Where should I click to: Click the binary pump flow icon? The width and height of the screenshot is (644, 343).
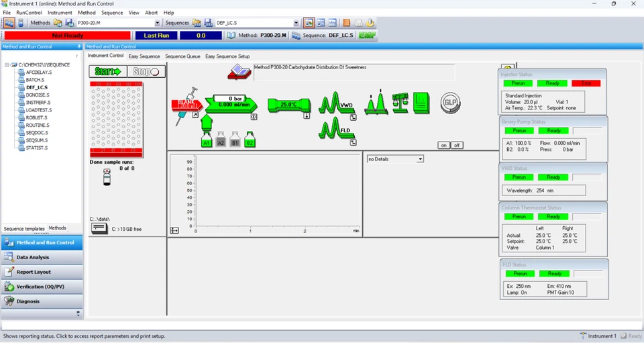pyautogui.click(x=231, y=104)
